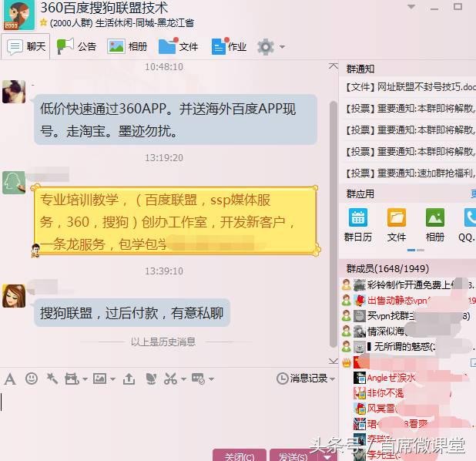
Task: Click avatar of 搜狗联盟 message sender
Action: 14,296
